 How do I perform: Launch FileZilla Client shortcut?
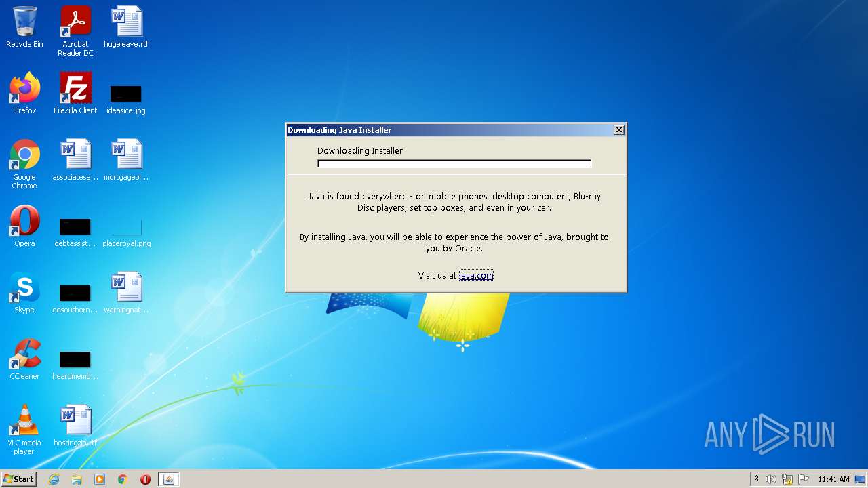[x=75, y=93]
